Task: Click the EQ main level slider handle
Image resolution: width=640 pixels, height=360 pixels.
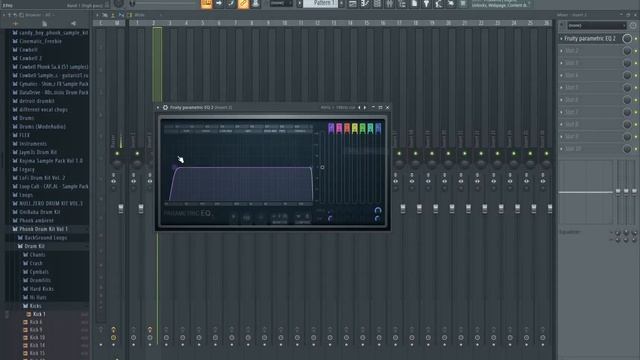Action: (x=322, y=167)
